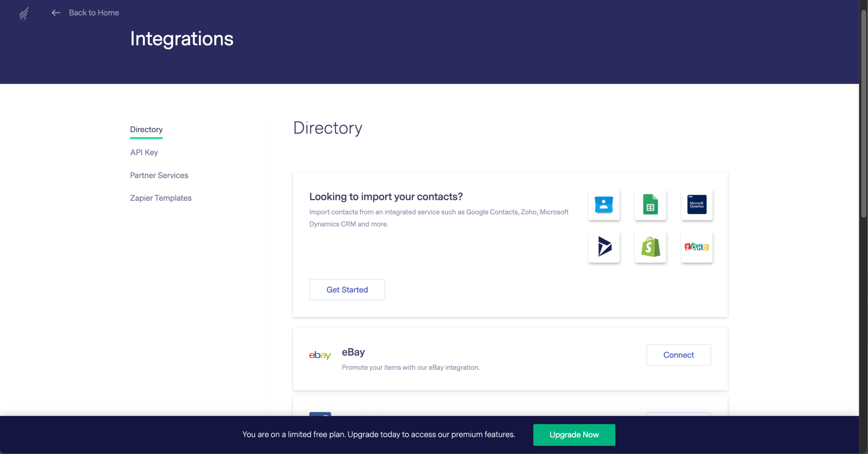Click Upgrade Now button
Screen dimensions: 868x454
pyautogui.click(x=574, y=435)
